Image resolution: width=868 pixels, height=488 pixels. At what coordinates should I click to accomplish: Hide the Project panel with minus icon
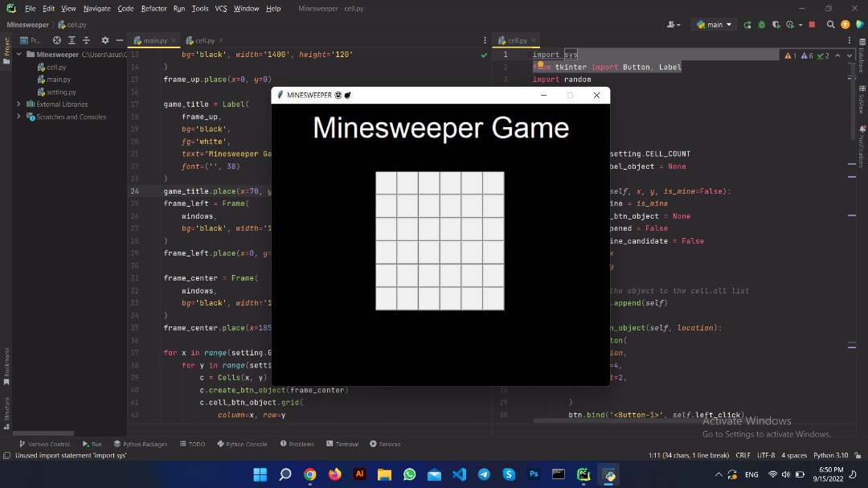(120, 40)
